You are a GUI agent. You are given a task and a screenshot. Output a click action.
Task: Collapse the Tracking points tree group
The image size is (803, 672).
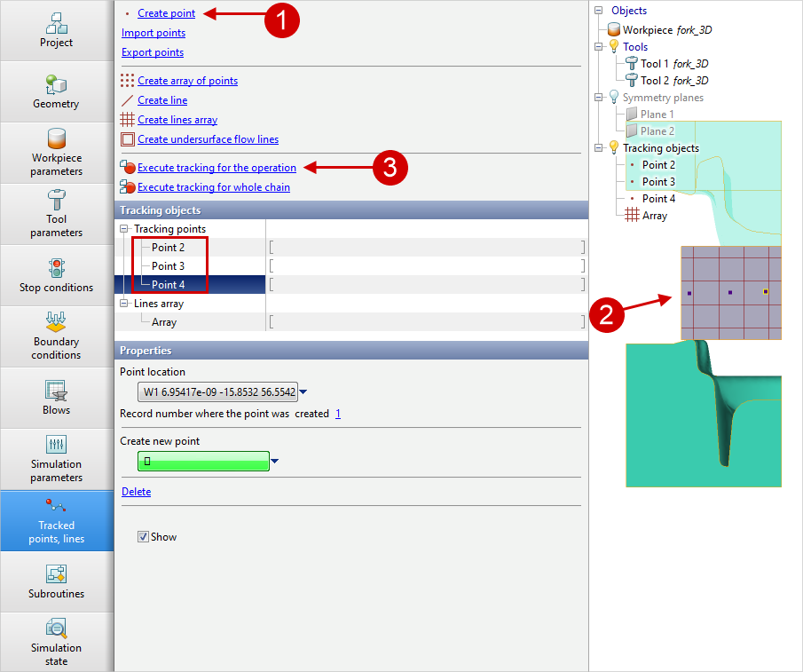[x=124, y=230]
